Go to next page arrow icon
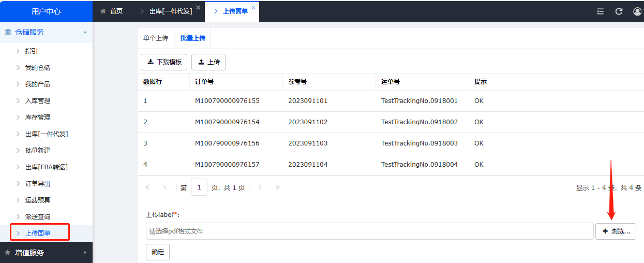The height and width of the screenshot is (263, 644). click(260, 187)
